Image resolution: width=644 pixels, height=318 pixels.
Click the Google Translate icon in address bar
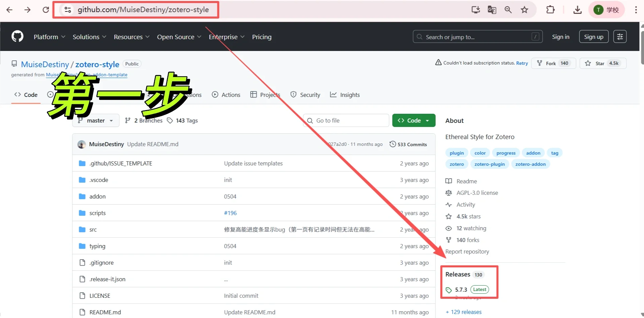click(492, 10)
